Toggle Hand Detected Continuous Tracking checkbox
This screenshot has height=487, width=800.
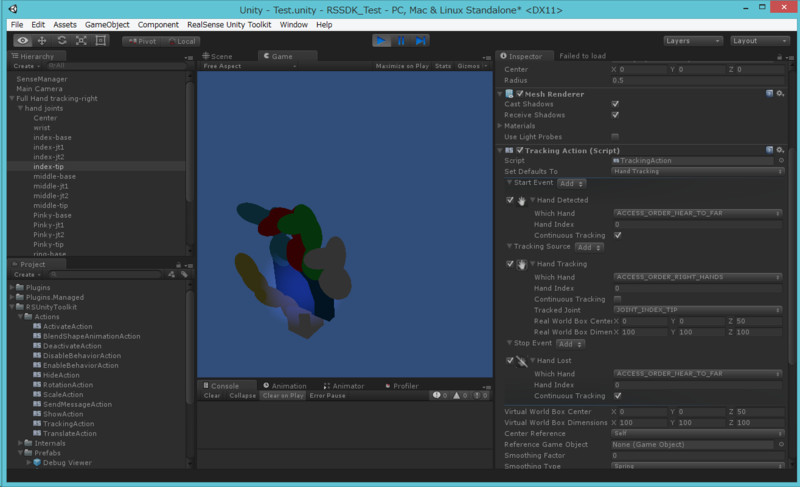click(618, 236)
